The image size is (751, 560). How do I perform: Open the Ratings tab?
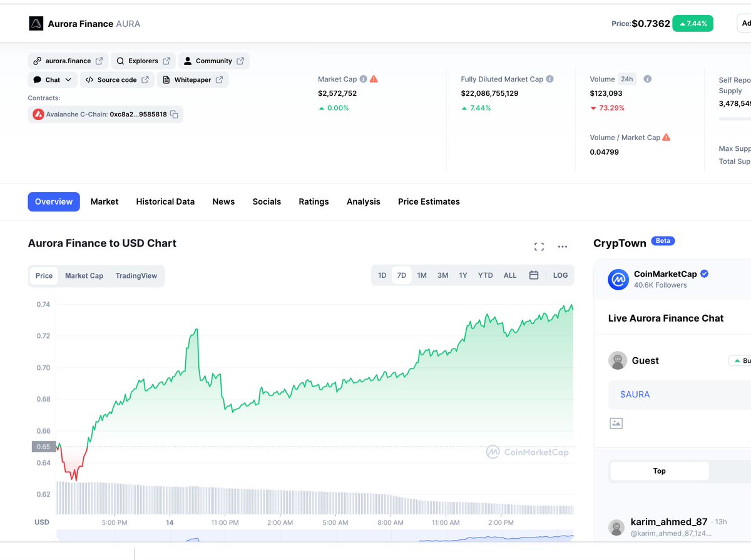click(314, 201)
